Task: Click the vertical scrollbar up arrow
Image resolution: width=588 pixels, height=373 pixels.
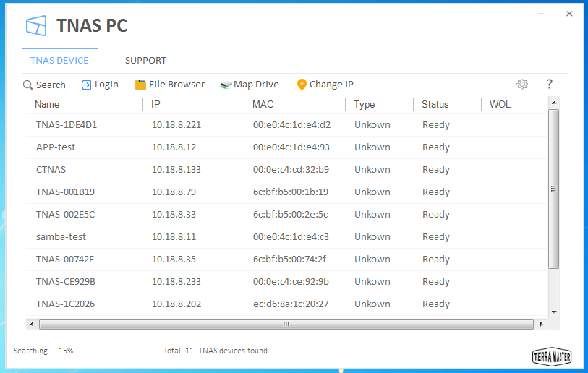Action: coord(554,105)
